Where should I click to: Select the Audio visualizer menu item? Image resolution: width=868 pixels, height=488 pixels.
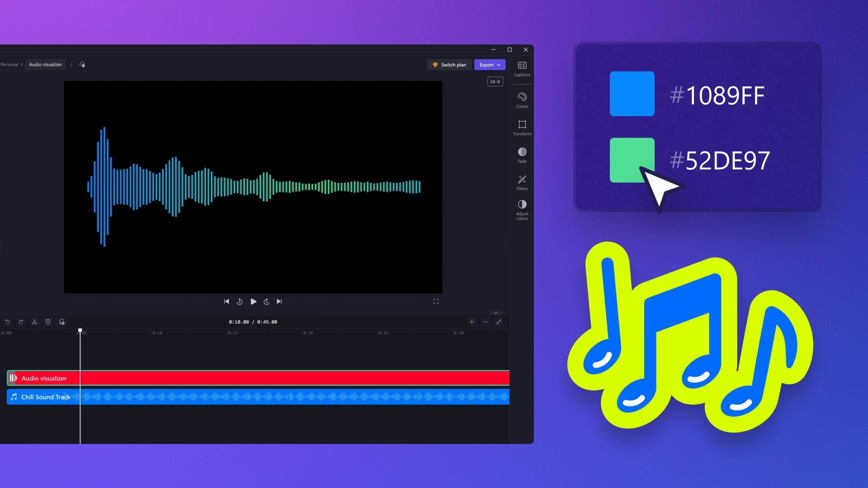pyautogui.click(x=45, y=64)
